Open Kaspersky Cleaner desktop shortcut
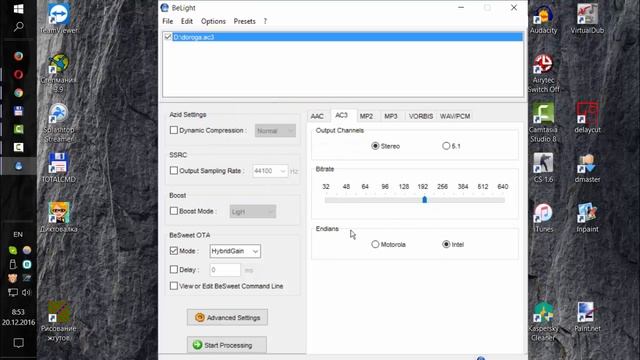Viewport: 640px width, 360px height. 543,322
